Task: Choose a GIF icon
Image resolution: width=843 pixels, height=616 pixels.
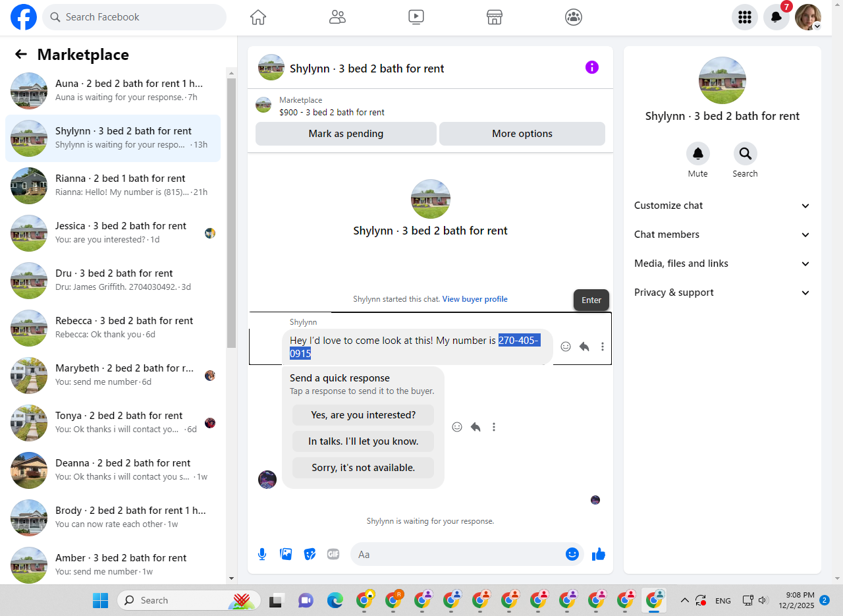Action: coord(333,554)
